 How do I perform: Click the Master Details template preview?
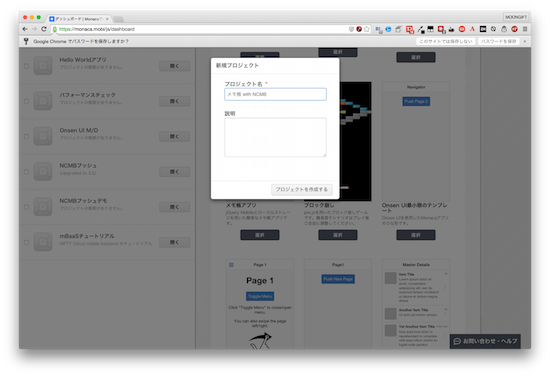(x=416, y=304)
